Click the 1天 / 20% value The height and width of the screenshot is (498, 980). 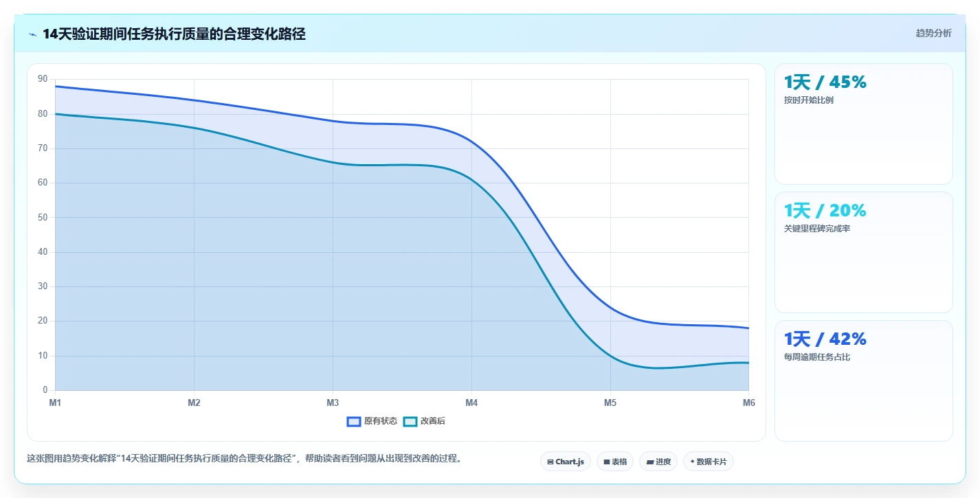(x=825, y=210)
